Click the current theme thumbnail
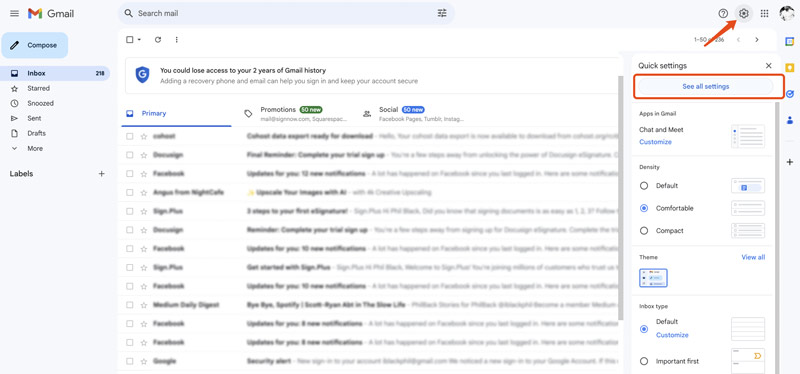The width and height of the screenshot is (800, 374). [x=653, y=278]
